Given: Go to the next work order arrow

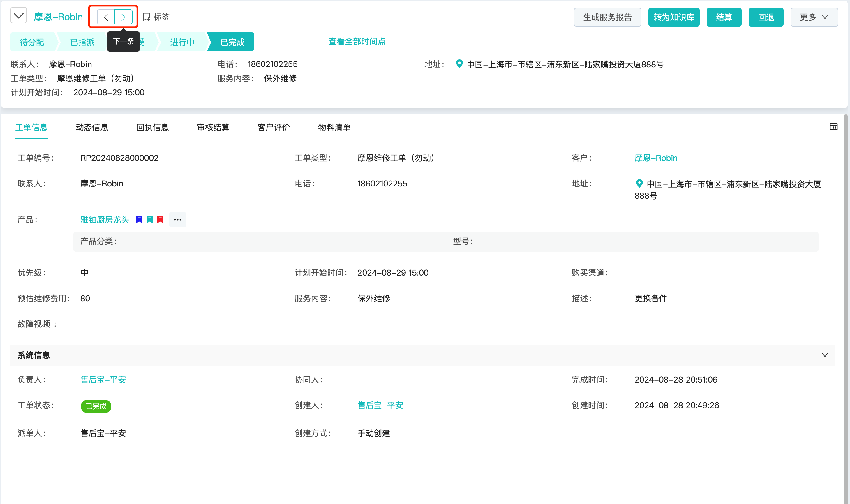Looking at the screenshot, I should (x=123, y=17).
